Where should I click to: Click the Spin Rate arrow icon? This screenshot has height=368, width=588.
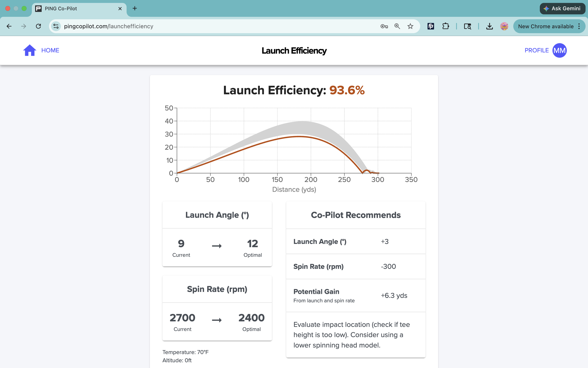[217, 320]
